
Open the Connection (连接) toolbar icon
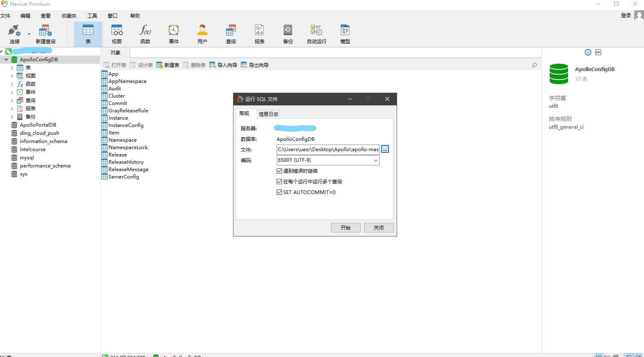point(15,34)
